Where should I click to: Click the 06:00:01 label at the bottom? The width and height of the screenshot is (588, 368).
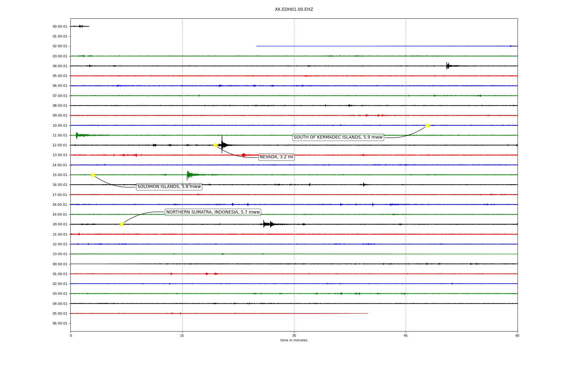coord(60,324)
